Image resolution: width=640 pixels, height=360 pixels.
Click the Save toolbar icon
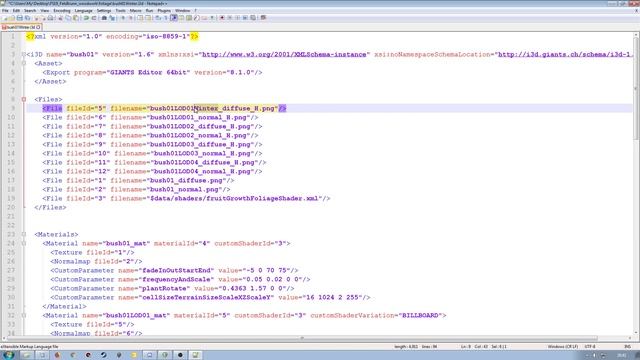coord(20,18)
